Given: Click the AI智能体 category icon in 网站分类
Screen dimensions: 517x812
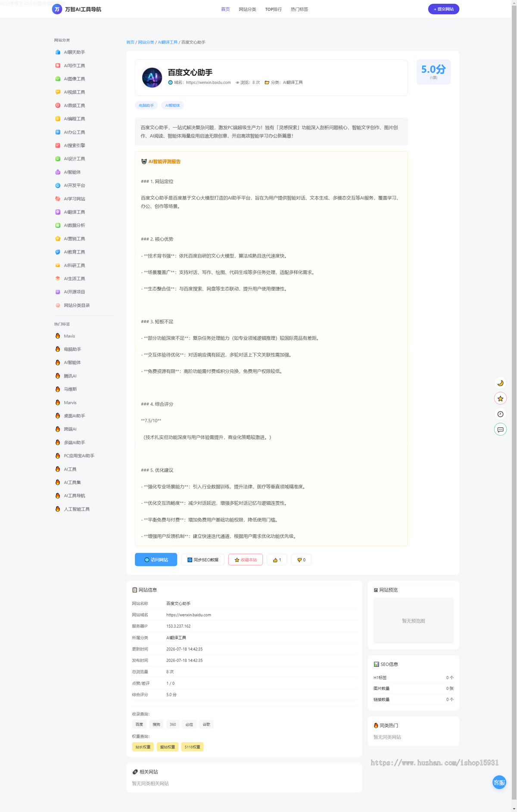Looking at the screenshot, I should pyautogui.click(x=58, y=172).
